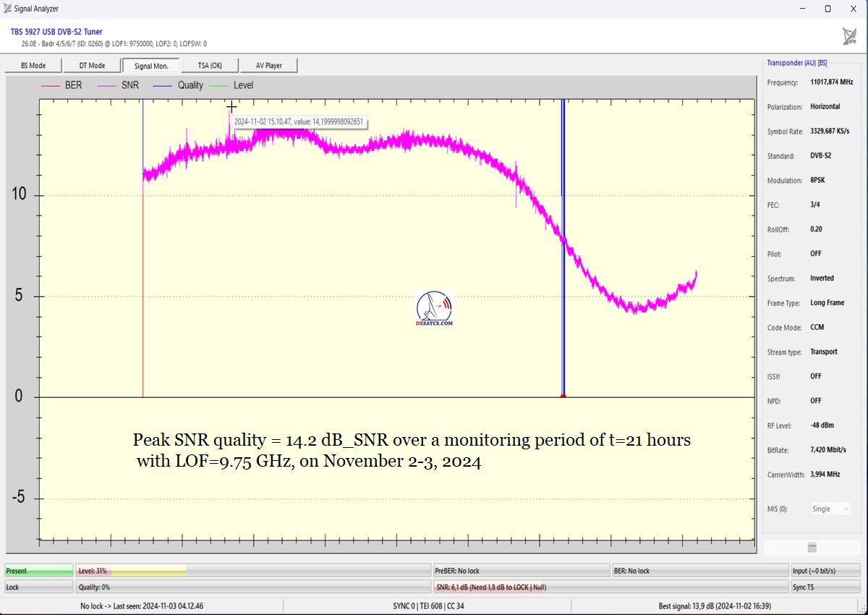
Task: Click the window resize grip in bottom corner
Action: tap(863, 610)
